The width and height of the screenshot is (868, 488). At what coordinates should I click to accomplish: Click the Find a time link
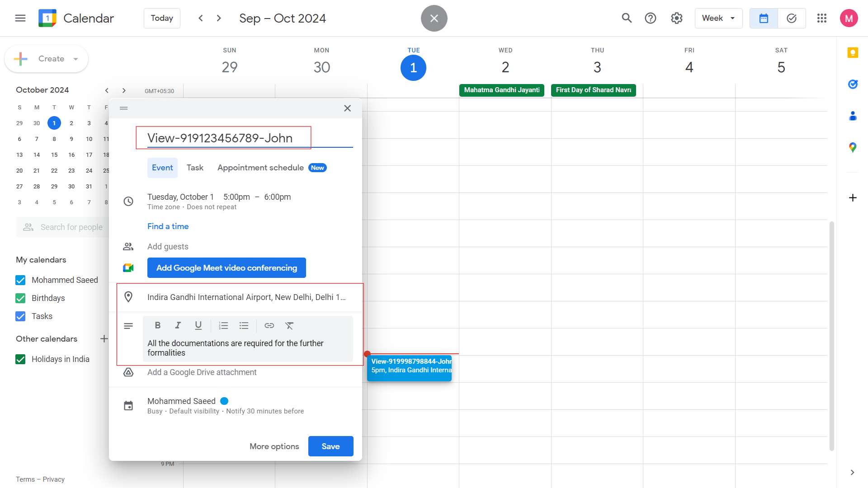168,226
